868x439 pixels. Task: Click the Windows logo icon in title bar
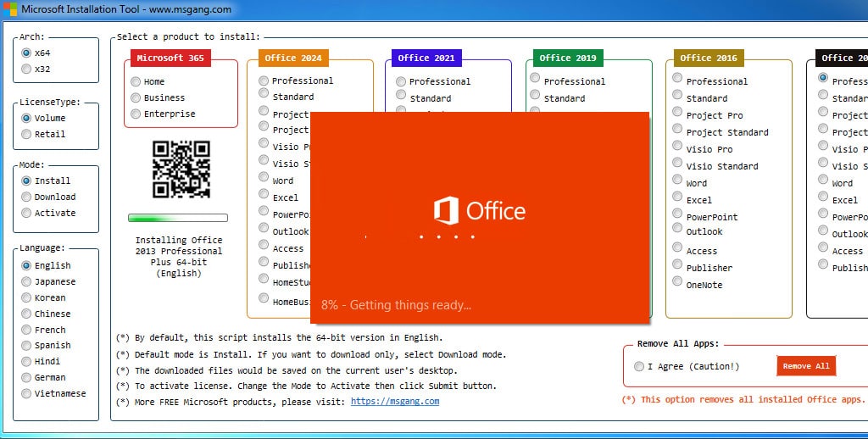[x=10, y=8]
